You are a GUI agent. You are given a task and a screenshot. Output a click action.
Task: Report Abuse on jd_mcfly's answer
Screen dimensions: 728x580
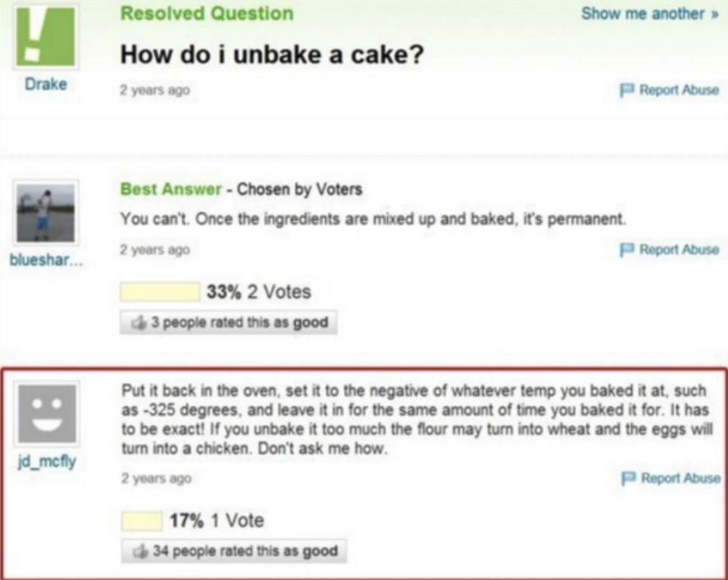click(x=680, y=478)
